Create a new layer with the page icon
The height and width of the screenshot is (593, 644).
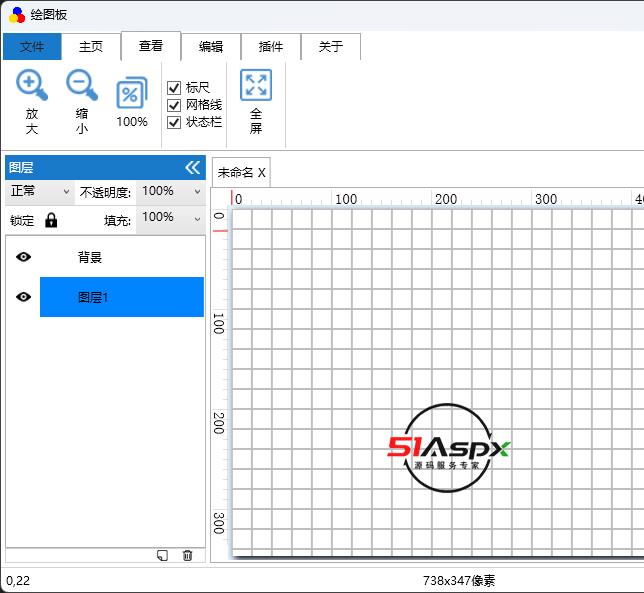coord(162,556)
